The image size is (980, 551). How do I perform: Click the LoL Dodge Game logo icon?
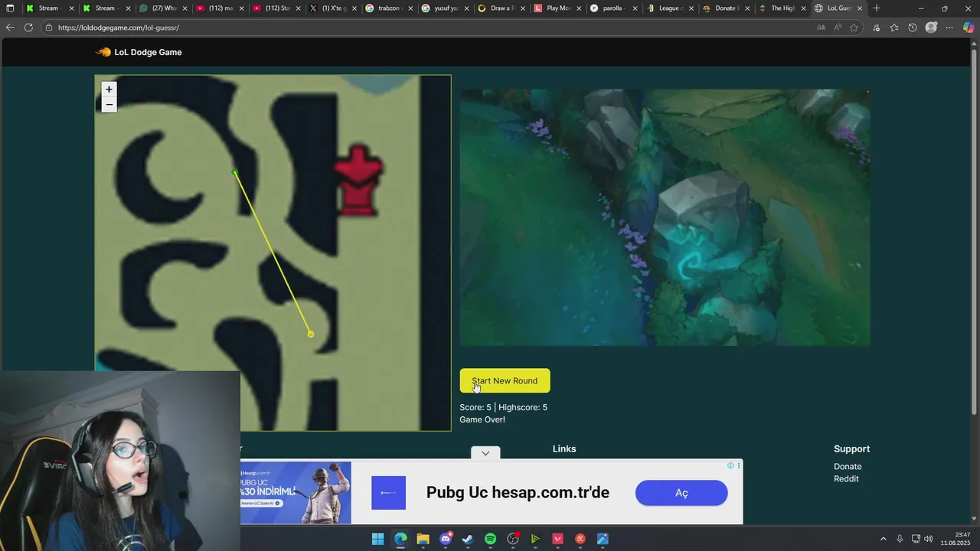(103, 52)
